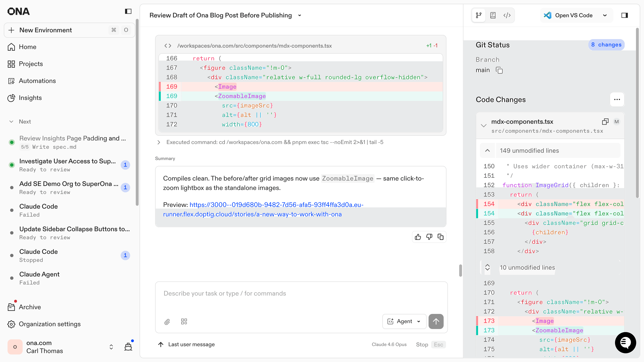The image size is (644, 362).
Task: Go to Automations in sidebar
Action: coord(37,81)
